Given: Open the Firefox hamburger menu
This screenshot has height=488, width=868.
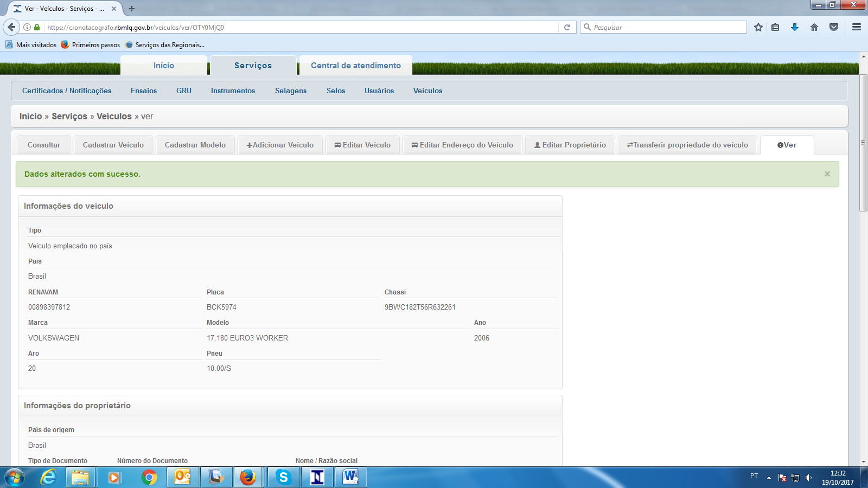Looking at the screenshot, I should (x=857, y=27).
